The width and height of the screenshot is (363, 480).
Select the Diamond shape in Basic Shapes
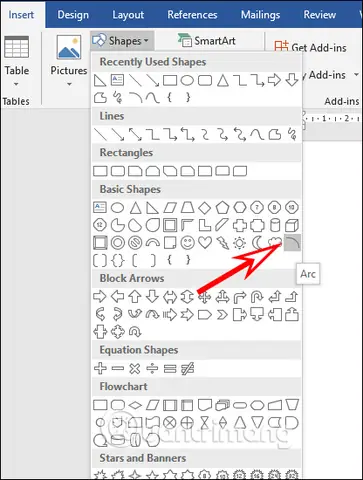(x=205, y=208)
